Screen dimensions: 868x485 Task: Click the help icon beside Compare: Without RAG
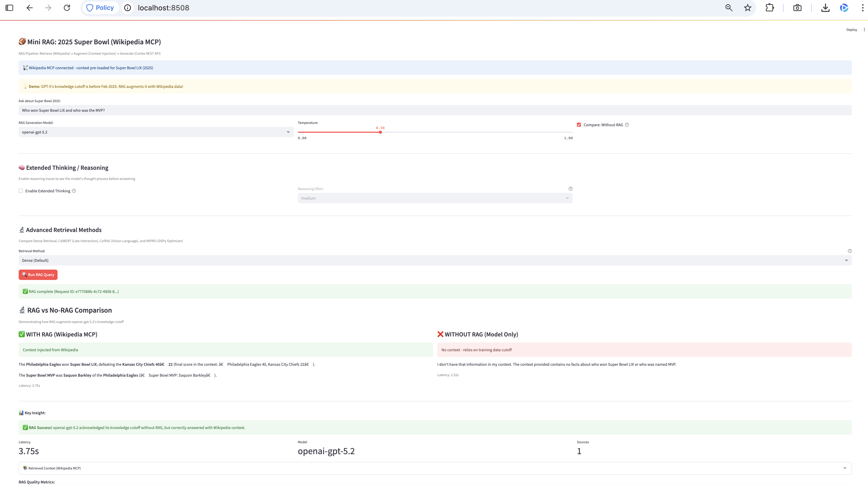point(627,125)
